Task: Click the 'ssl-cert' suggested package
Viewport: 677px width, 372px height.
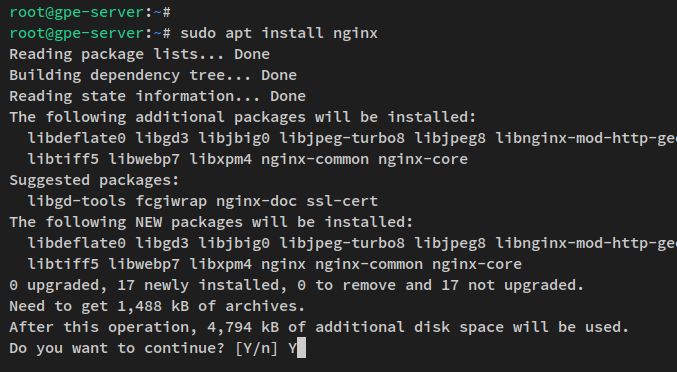Action: pos(342,201)
